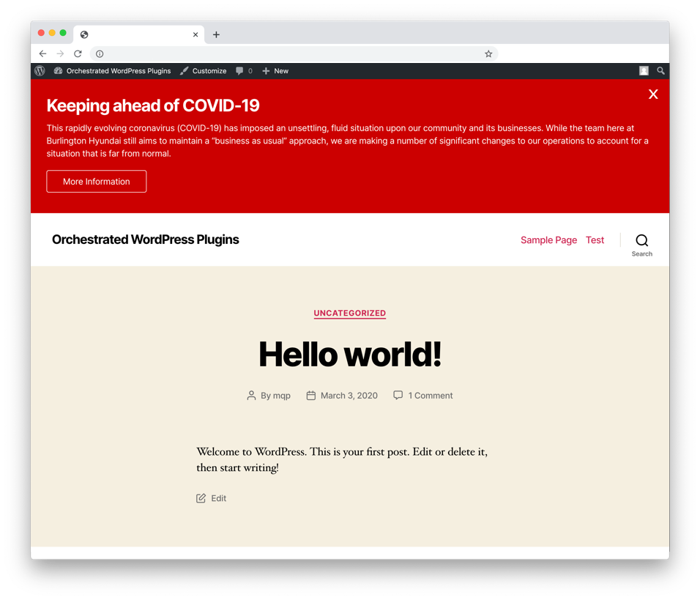Click the browser back arrow
700x611 pixels.
43,53
